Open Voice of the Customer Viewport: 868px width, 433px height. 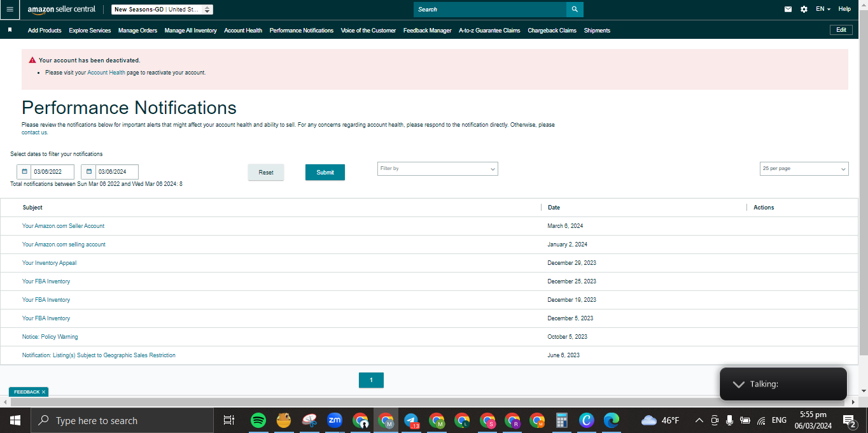click(368, 31)
